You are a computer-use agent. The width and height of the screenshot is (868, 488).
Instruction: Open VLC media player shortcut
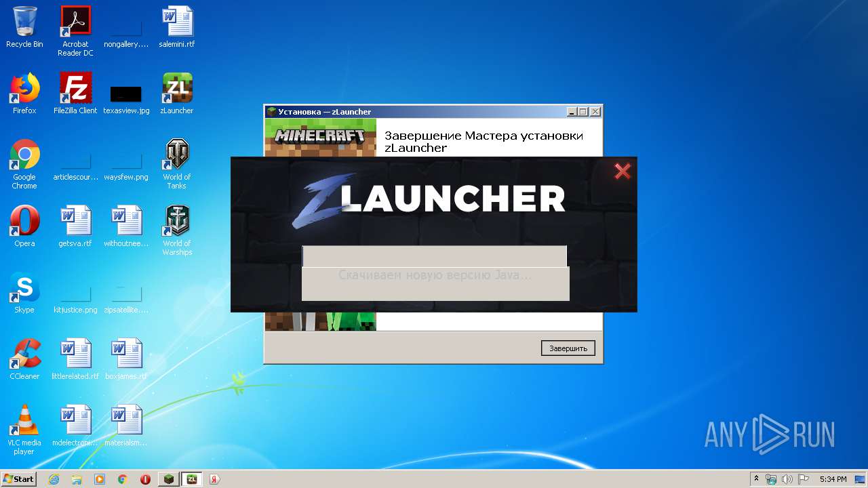coord(24,430)
